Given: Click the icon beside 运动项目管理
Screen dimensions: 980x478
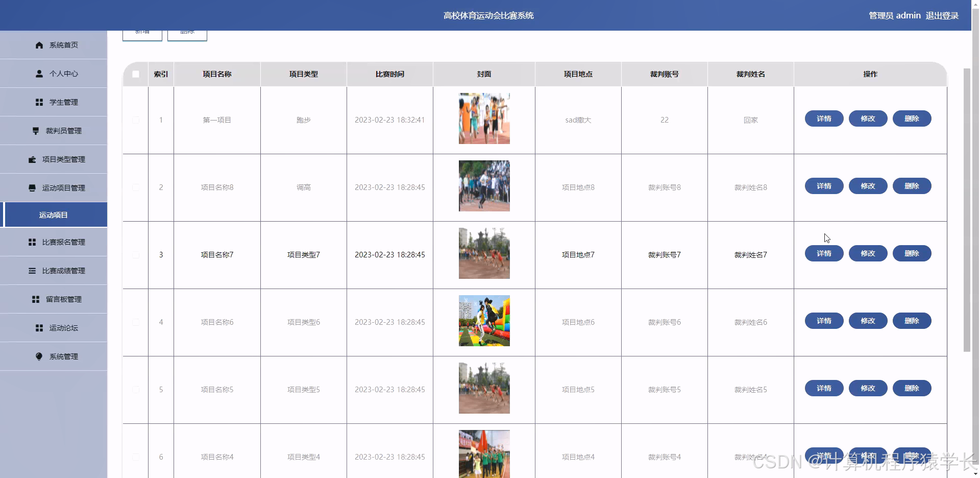Looking at the screenshot, I should point(32,188).
